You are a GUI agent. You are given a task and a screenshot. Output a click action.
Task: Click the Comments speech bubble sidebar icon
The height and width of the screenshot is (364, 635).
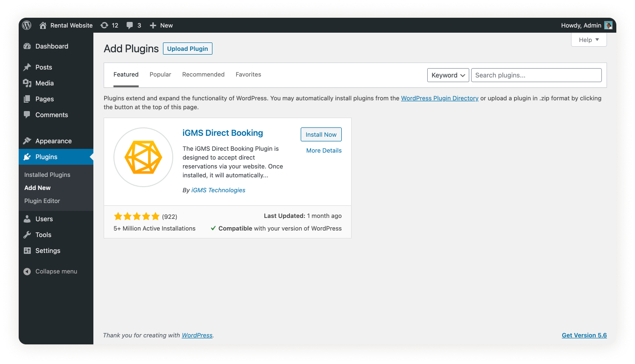click(x=27, y=115)
